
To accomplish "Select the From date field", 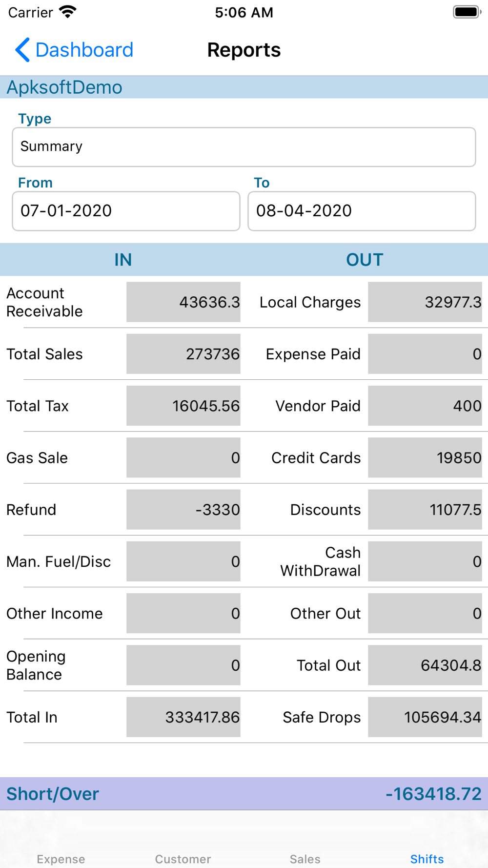I will (126, 211).
